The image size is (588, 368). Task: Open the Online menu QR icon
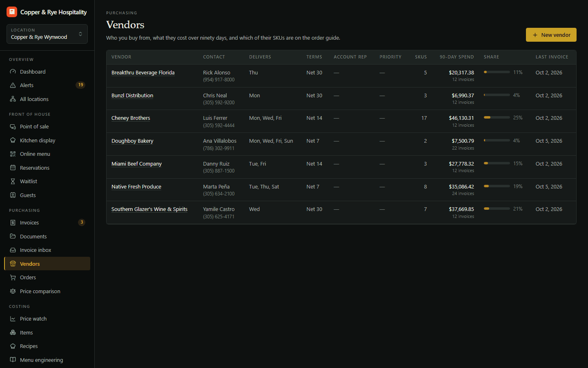click(13, 154)
